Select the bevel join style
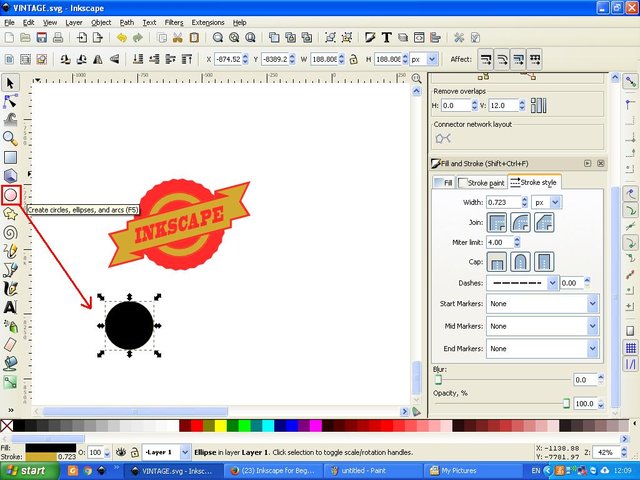 pos(544,222)
